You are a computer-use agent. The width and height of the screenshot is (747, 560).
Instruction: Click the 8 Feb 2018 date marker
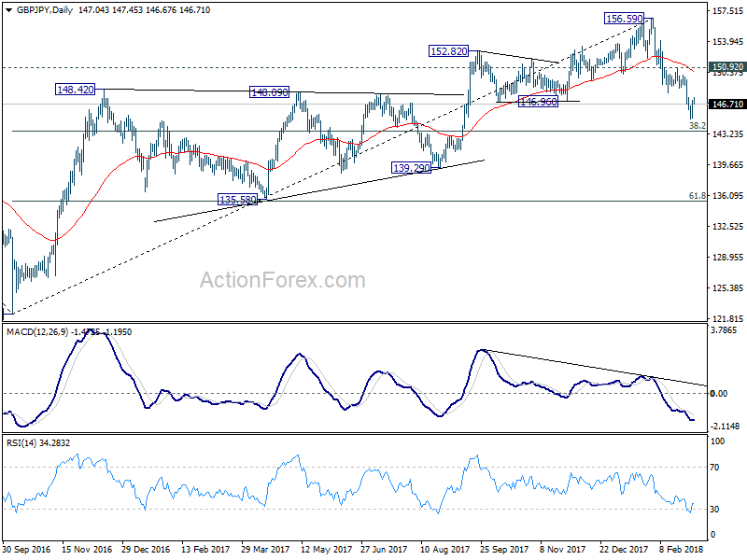click(x=682, y=549)
